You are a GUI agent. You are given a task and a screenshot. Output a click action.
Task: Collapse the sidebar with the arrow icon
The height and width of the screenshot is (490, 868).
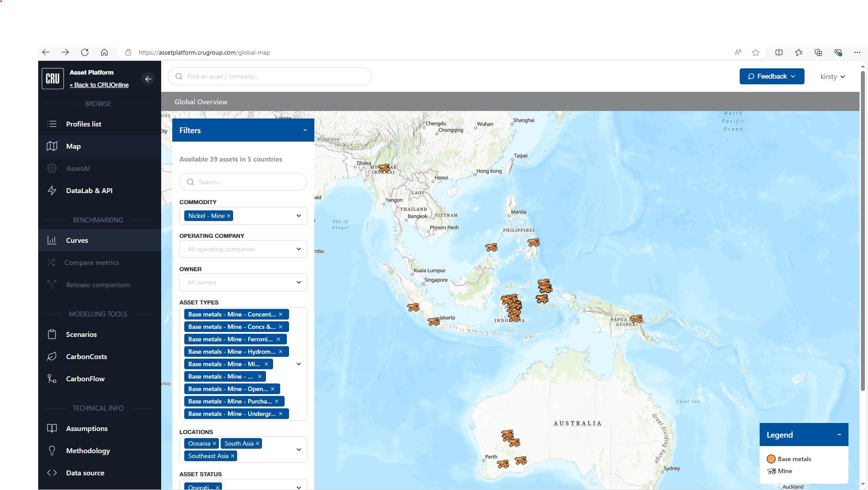click(148, 79)
